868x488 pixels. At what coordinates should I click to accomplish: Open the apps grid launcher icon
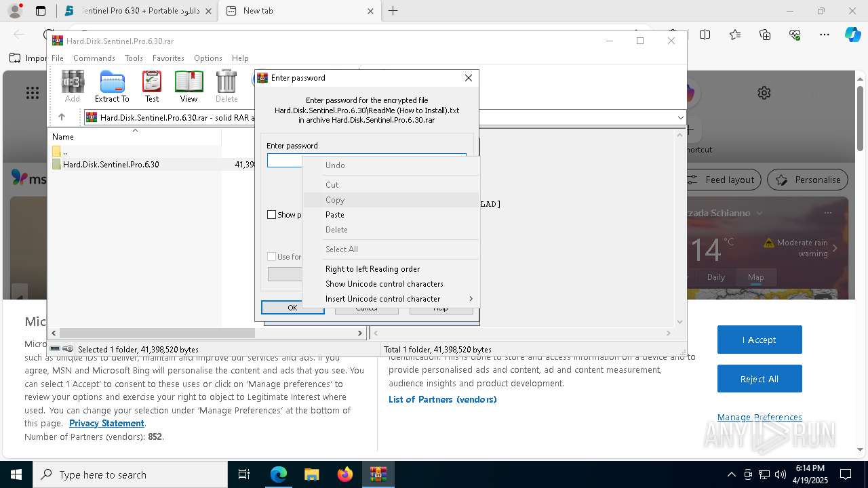click(x=33, y=93)
